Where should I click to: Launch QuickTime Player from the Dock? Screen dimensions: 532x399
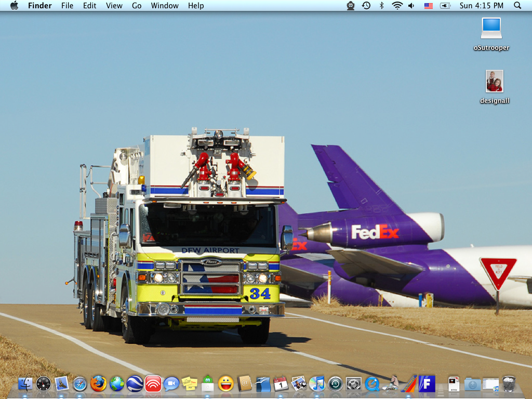[372, 384]
